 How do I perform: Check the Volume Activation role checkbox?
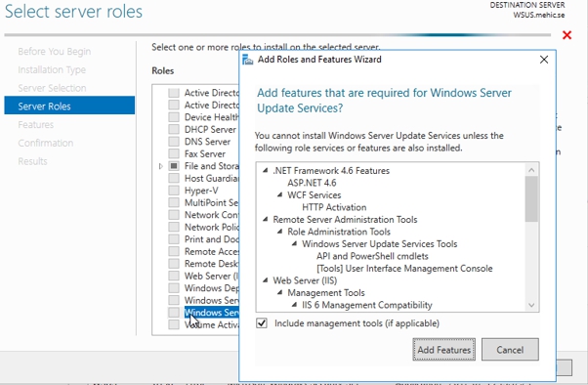pos(174,324)
